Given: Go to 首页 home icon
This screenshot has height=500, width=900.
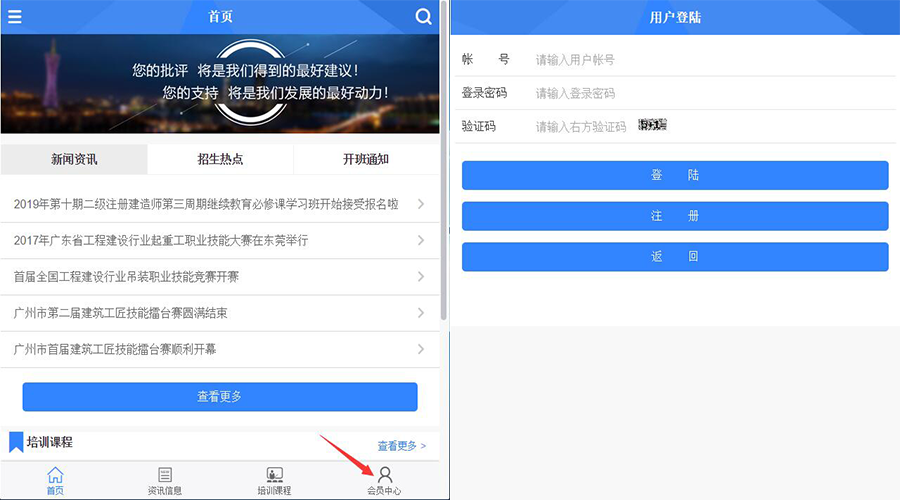Looking at the screenshot, I should coord(55,480).
